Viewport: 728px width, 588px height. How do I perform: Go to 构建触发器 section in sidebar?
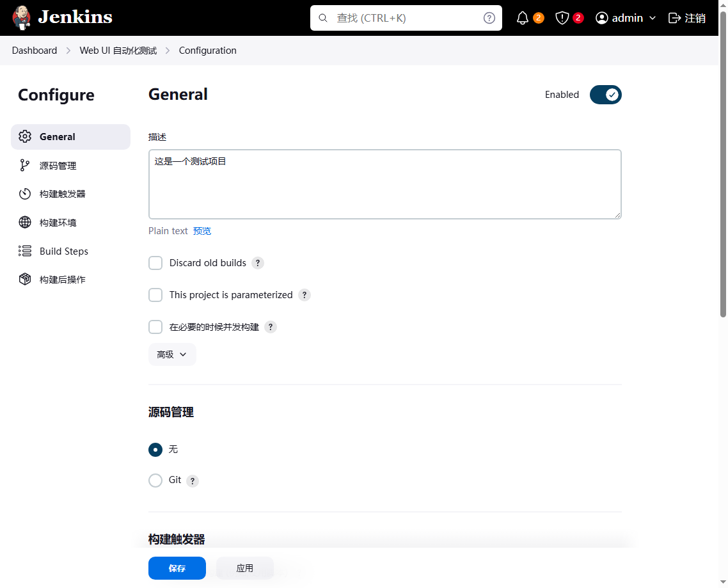70,194
